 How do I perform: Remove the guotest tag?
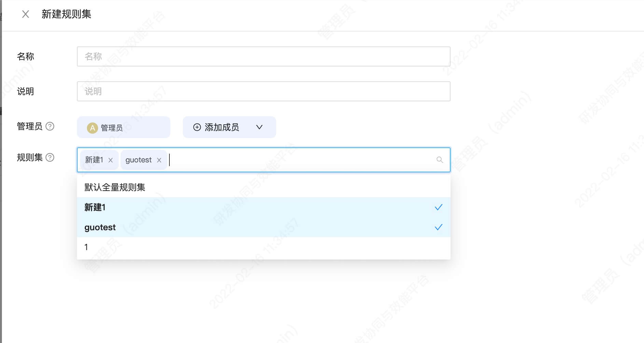click(x=159, y=160)
